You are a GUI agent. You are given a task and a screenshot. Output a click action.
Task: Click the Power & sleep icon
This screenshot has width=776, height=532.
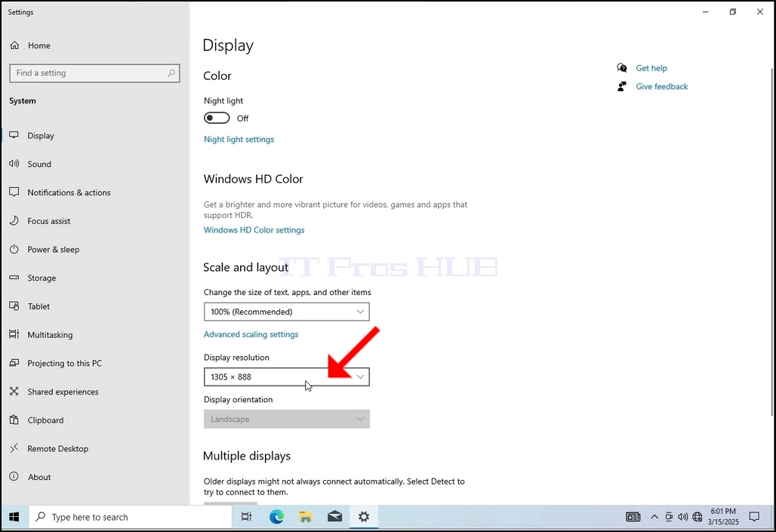point(14,249)
